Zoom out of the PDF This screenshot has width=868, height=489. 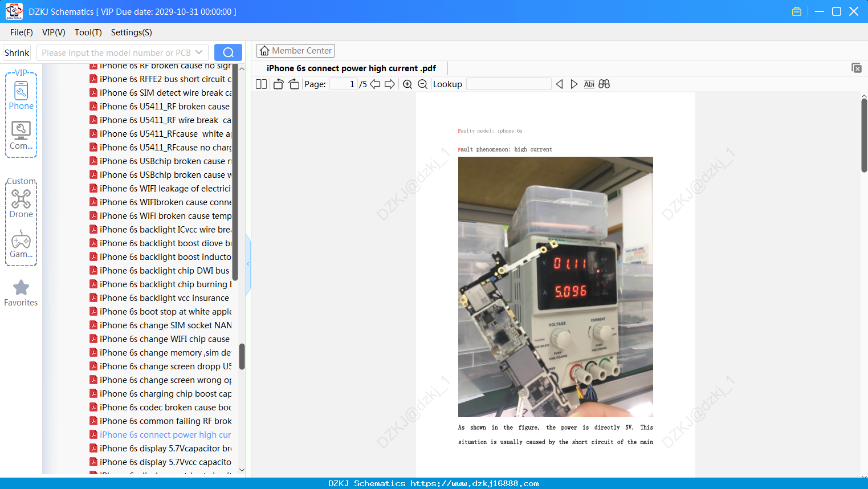tap(422, 84)
